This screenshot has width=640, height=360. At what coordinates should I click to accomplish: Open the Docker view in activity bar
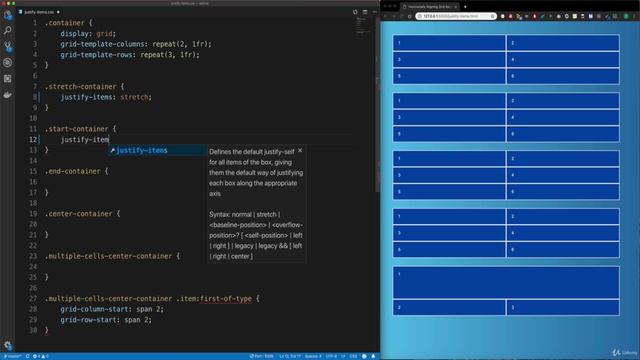(7, 95)
